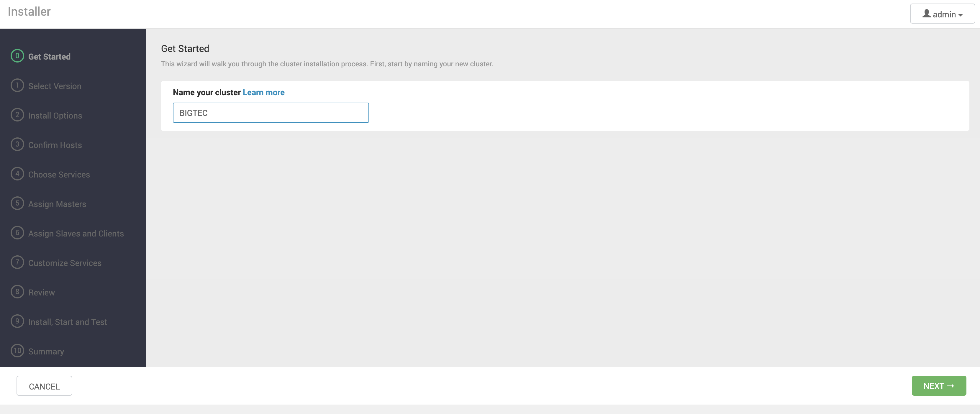Click the step 10 circle icon
Screen dimensions: 980x414
[x=17, y=351]
